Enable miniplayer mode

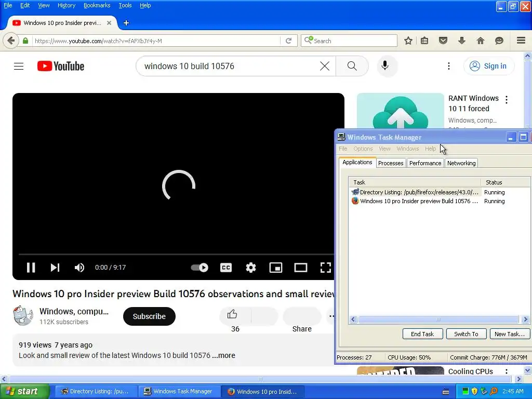tap(276, 268)
